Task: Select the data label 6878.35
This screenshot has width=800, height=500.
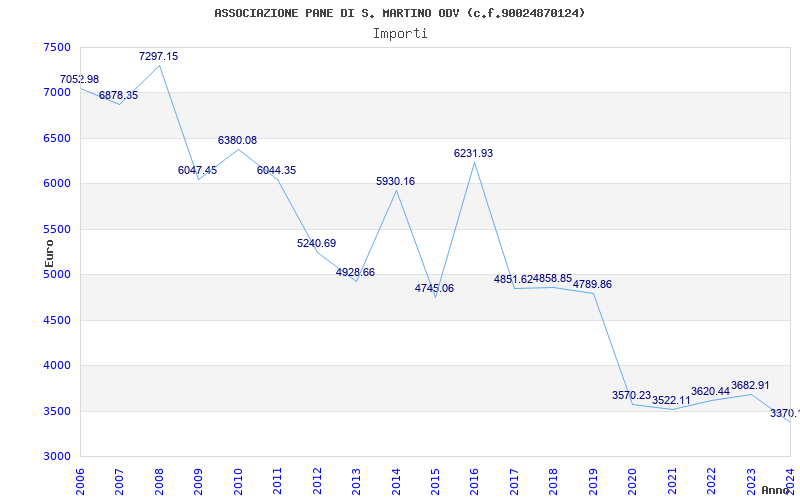Action: coord(118,95)
